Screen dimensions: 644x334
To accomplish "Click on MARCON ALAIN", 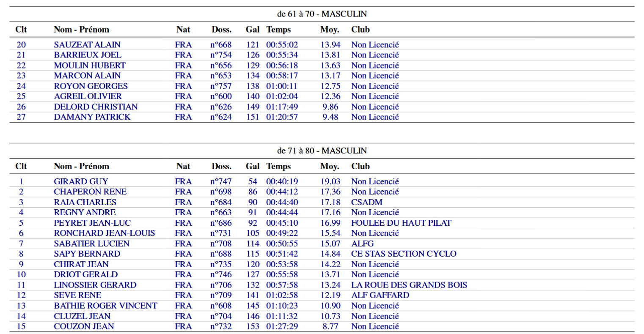I will click(x=87, y=76).
